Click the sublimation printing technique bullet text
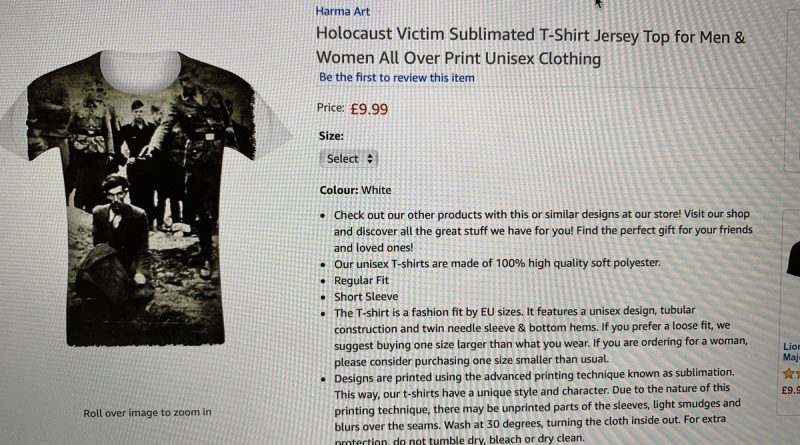 [537, 406]
